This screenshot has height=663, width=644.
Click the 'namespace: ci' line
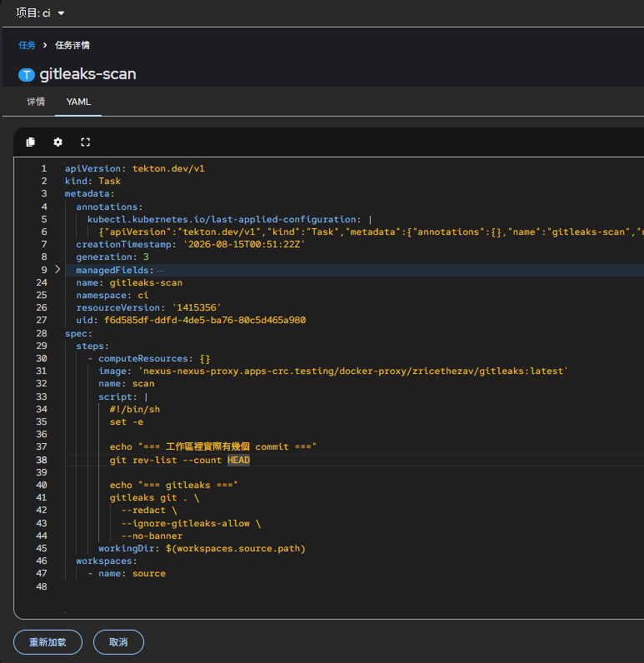click(x=112, y=295)
